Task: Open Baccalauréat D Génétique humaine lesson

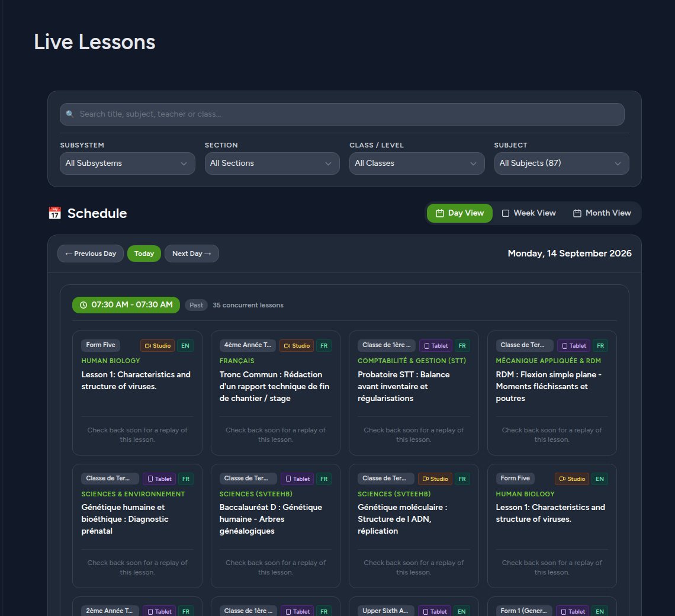Action: click(271, 519)
